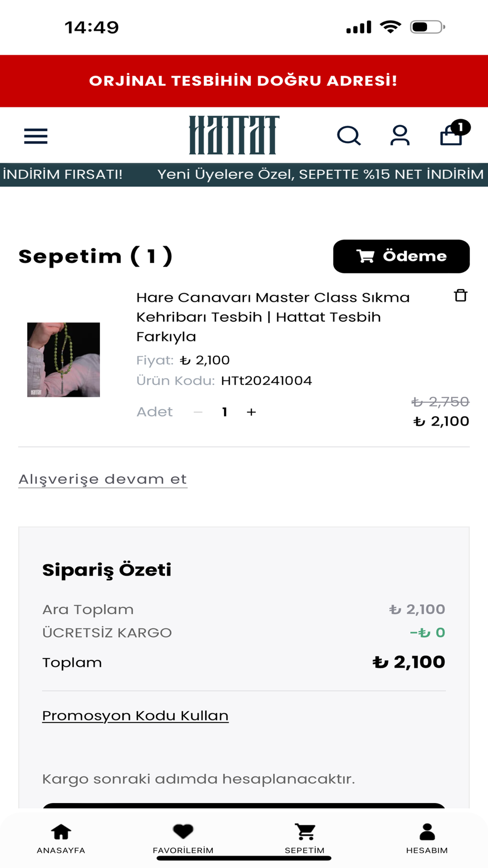This screenshot has height=868, width=488.
Task: Delete item using the trash icon
Action: coord(460,295)
